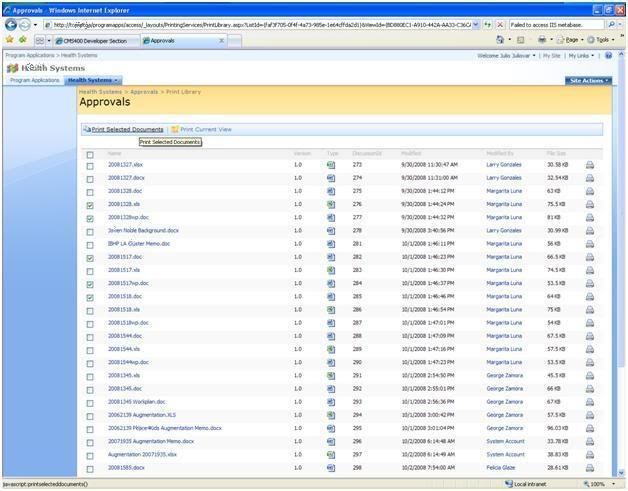Open the Site Actions dropdown

pos(588,80)
